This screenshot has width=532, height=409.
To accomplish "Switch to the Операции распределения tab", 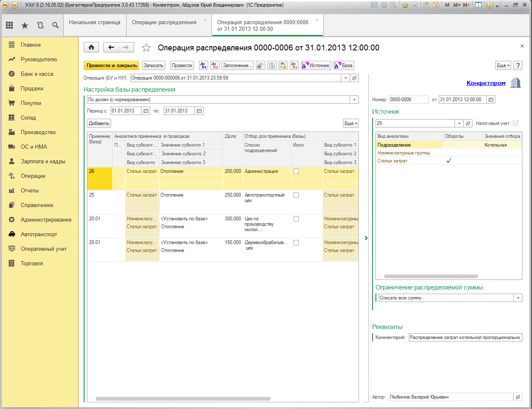I will tap(164, 22).
